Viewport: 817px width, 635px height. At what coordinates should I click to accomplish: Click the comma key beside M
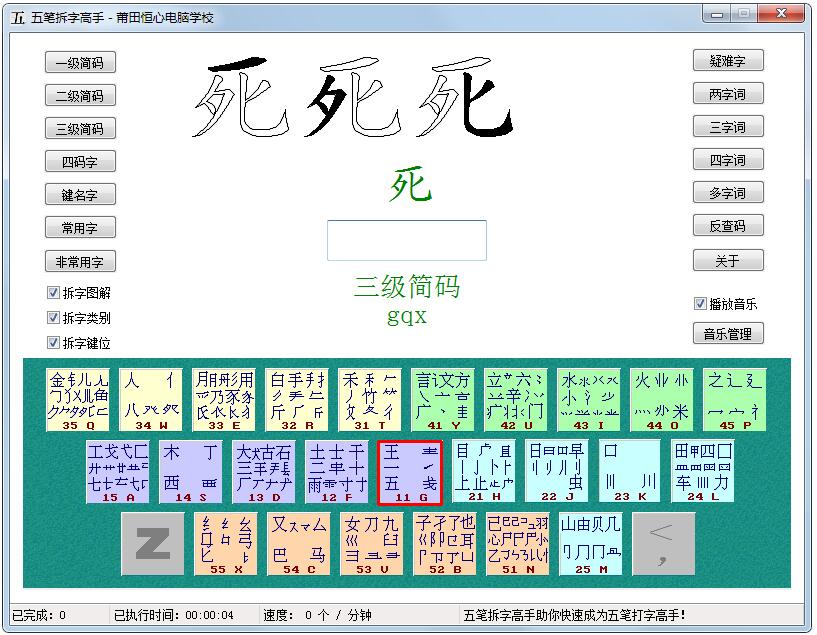coord(663,545)
